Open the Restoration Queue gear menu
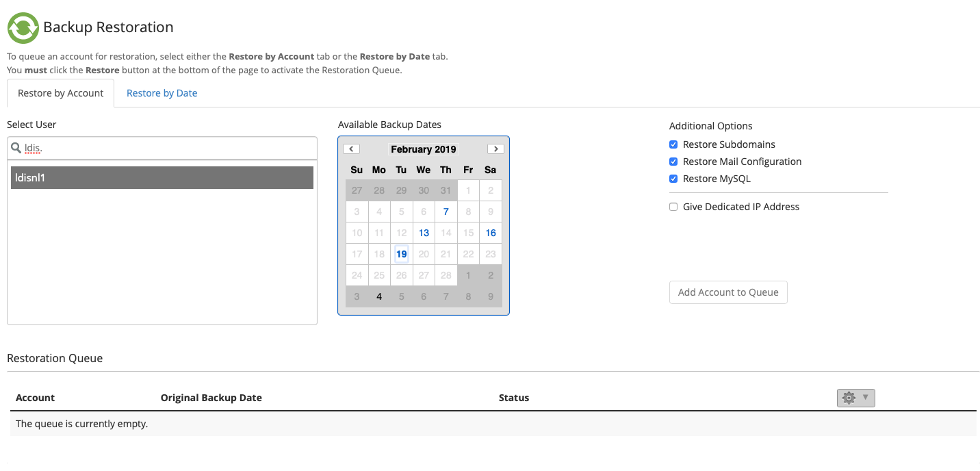 click(855, 398)
